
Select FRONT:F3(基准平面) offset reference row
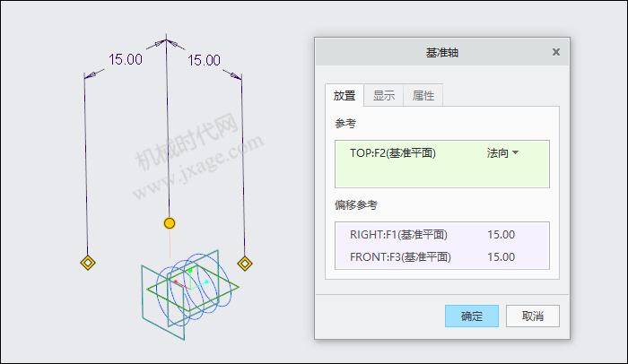click(442, 256)
